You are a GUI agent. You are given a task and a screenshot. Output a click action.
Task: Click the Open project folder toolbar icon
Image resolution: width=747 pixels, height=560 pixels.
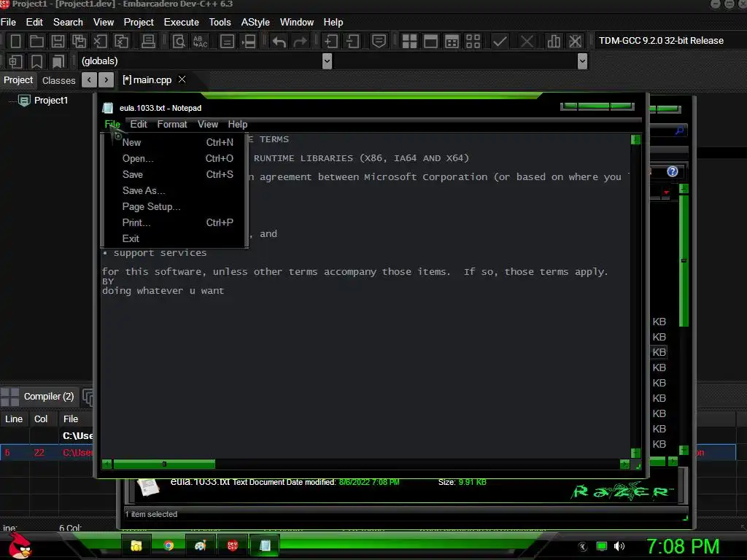point(36,41)
